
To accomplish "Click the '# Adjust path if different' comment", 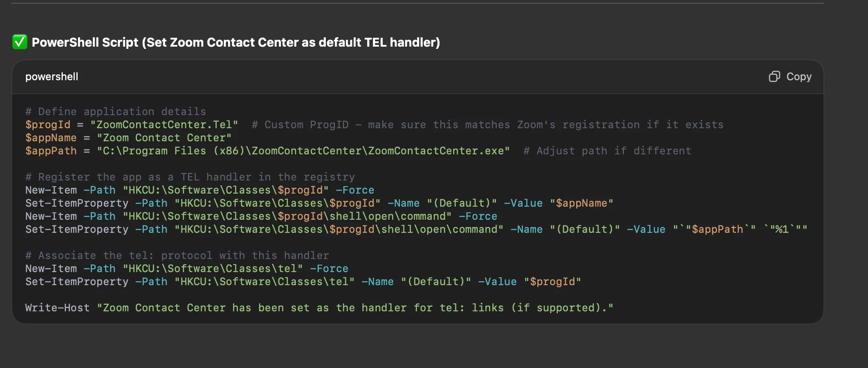I will (607, 151).
